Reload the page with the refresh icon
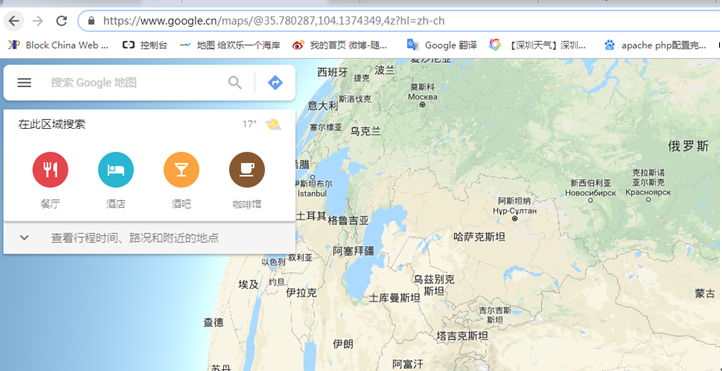The height and width of the screenshot is (371, 722). pos(61,21)
